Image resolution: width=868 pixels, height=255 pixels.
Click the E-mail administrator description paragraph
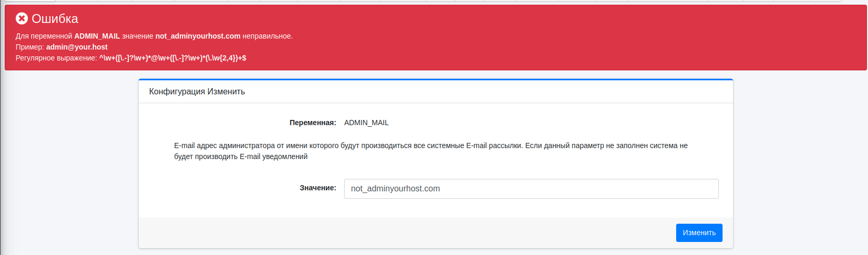pyautogui.click(x=431, y=151)
